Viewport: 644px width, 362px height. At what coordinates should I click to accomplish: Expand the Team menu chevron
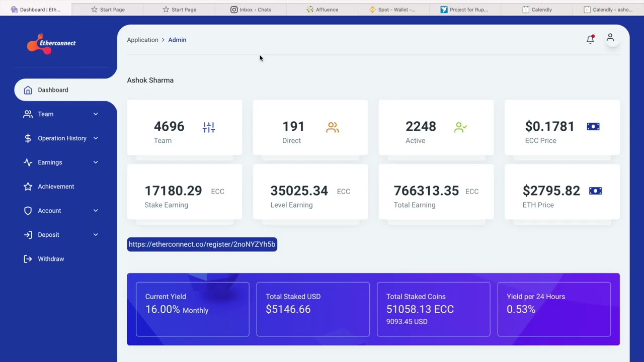point(96,114)
